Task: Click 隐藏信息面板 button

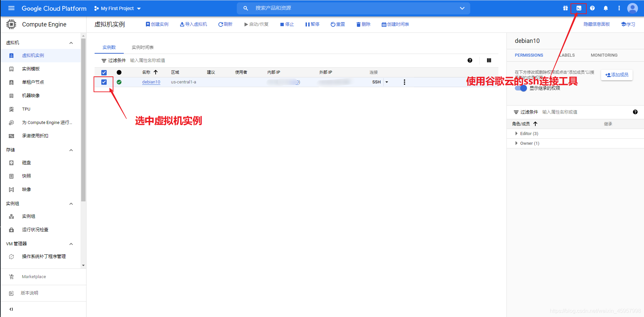Action: point(597,24)
